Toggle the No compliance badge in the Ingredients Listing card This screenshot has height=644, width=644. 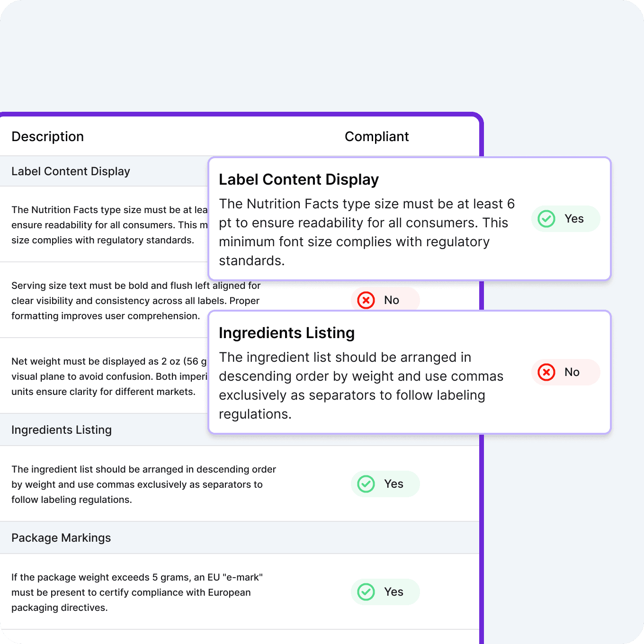click(x=565, y=372)
